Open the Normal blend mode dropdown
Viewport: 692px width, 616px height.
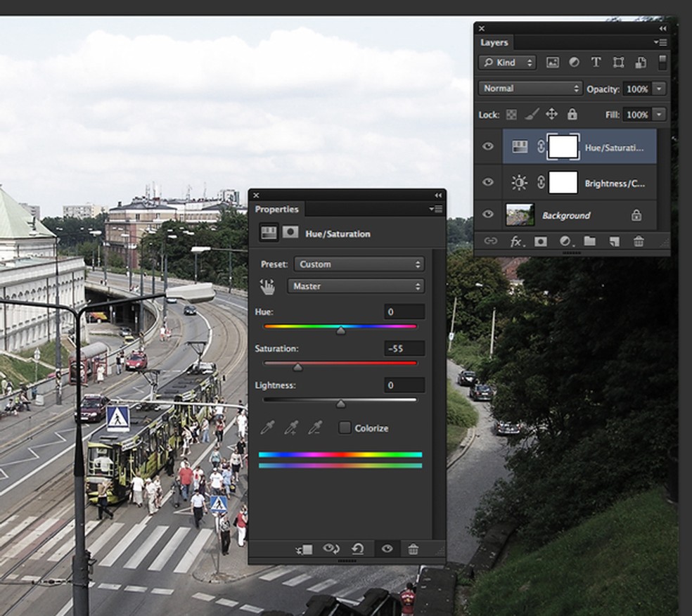[530, 89]
